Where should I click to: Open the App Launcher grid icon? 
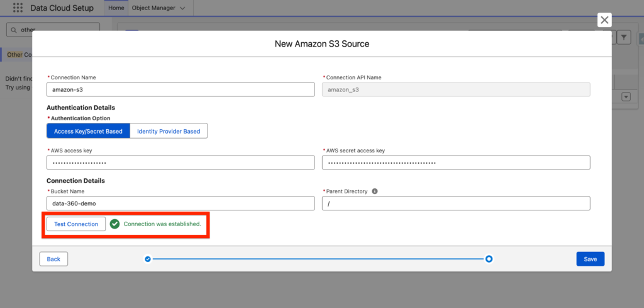(18, 8)
